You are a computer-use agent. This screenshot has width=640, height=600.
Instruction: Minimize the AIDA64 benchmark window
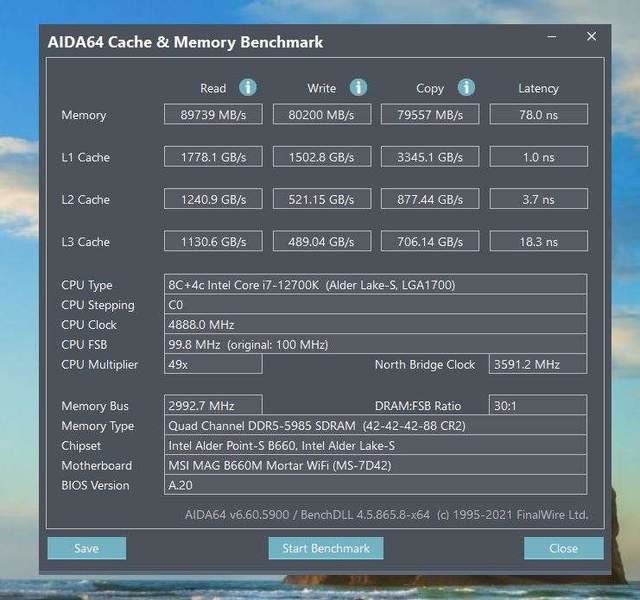click(552, 37)
